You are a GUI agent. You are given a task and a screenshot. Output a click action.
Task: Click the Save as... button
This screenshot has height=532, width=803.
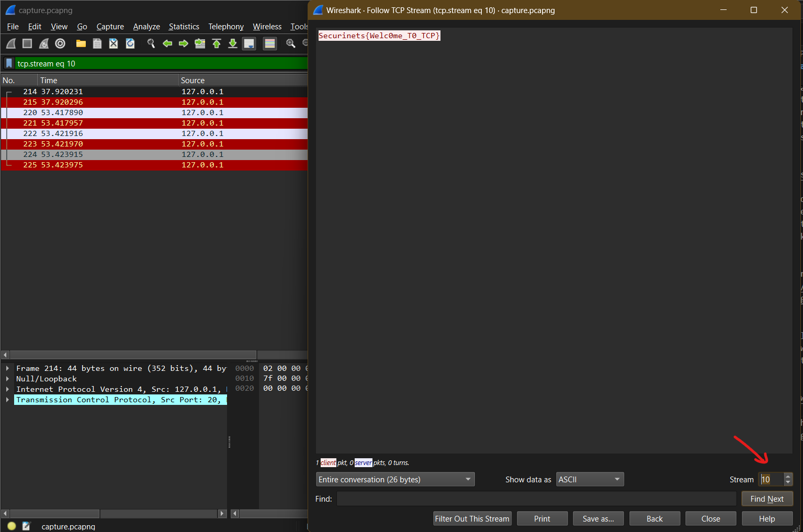(x=598, y=519)
